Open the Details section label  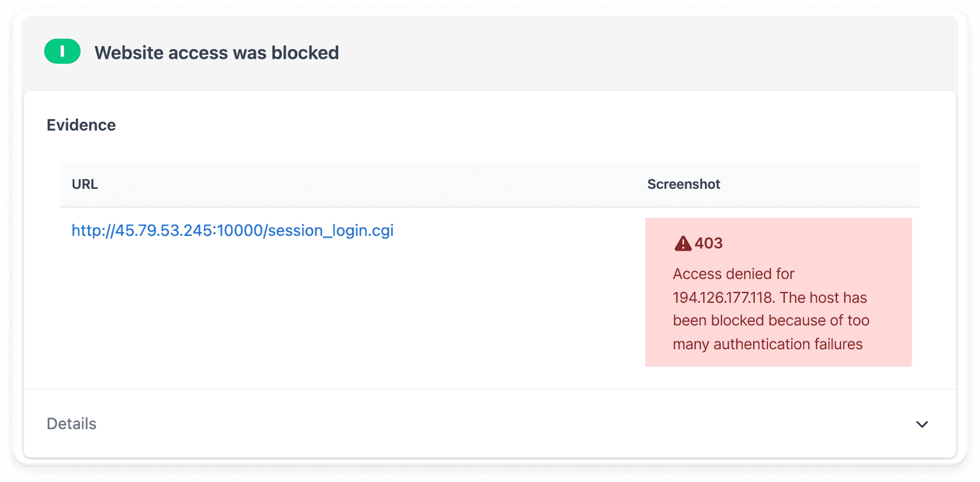71,424
